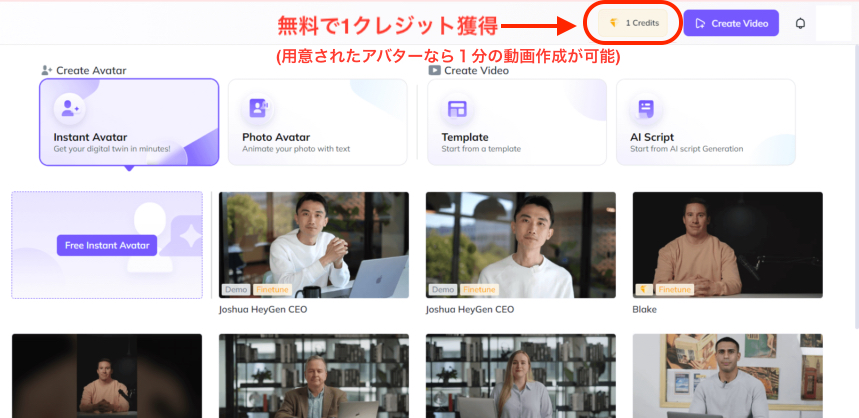This screenshot has height=418, width=859.
Task: Select the Joshua avatar sitting with laptop
Action: click(313, 240)
